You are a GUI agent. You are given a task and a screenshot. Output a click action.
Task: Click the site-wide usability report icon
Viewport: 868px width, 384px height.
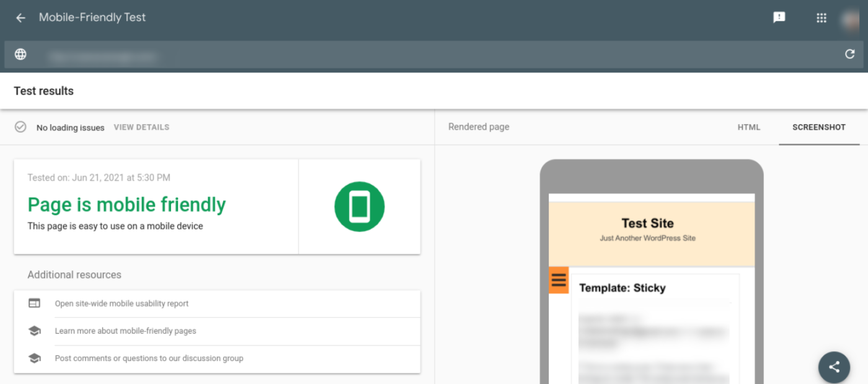tap(35, 303)
